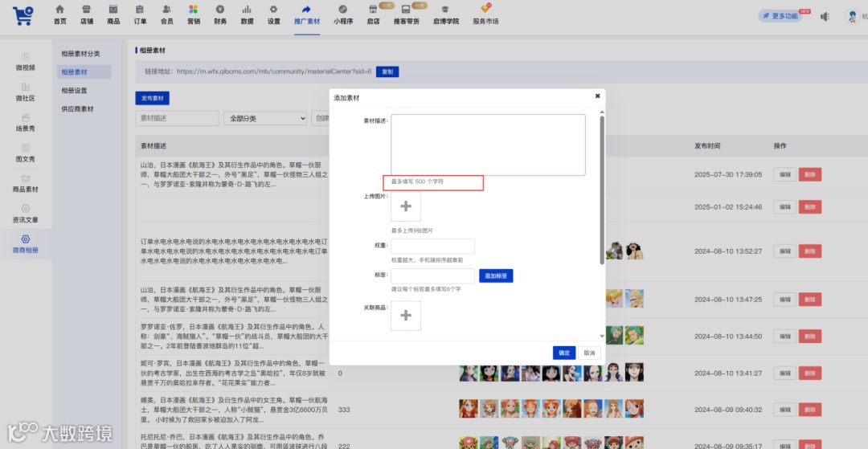Image resolution: width=868 pixels, height=449 pixels.
Task: Open 营销 marketing section
Action: click(x=193, y=15)
